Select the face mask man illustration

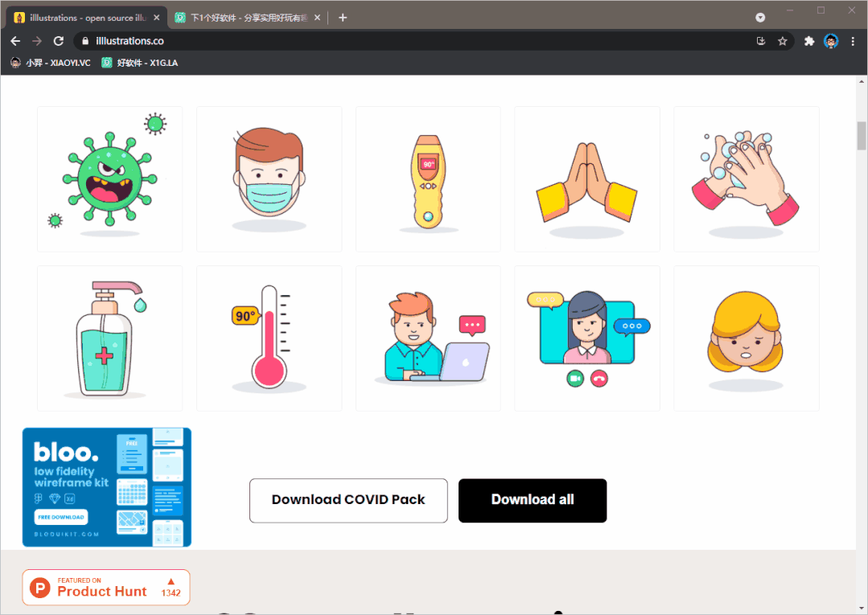click(269, 179)
